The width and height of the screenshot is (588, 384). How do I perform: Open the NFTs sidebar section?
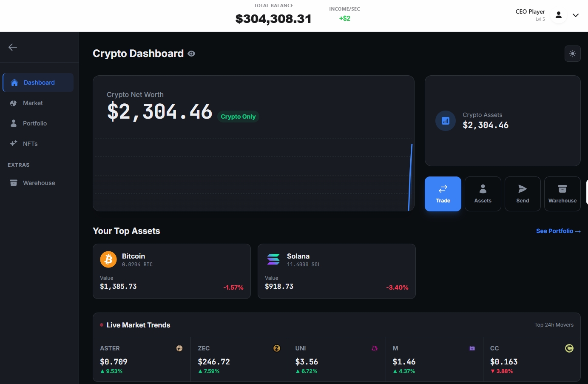[30, 144]
